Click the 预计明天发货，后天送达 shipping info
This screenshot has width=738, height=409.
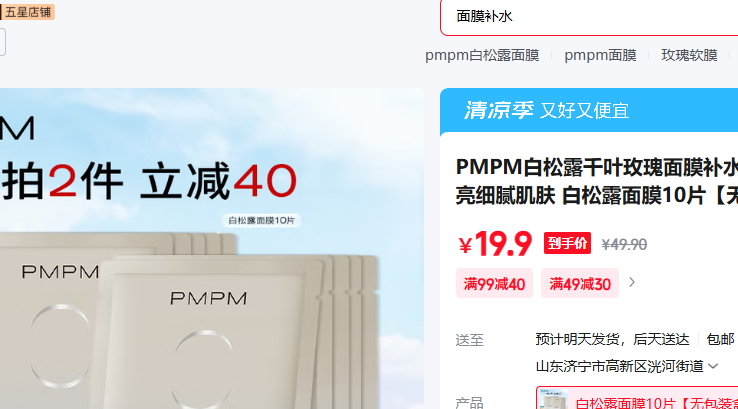pyautogui.click(x=612, y=339)
